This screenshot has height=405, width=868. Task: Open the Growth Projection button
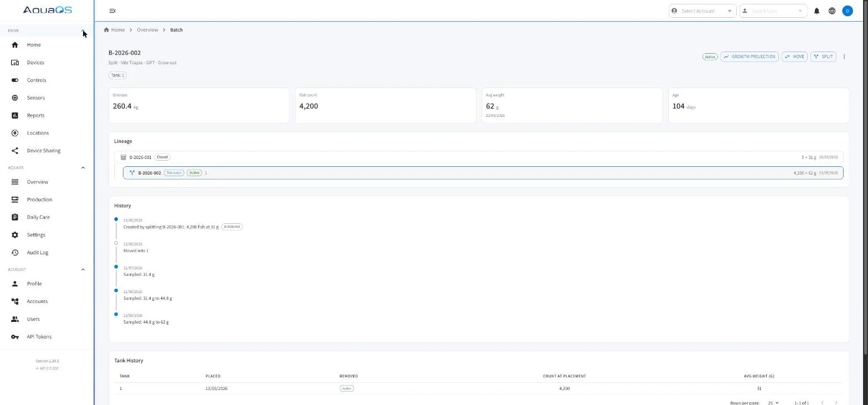[750, 57]
